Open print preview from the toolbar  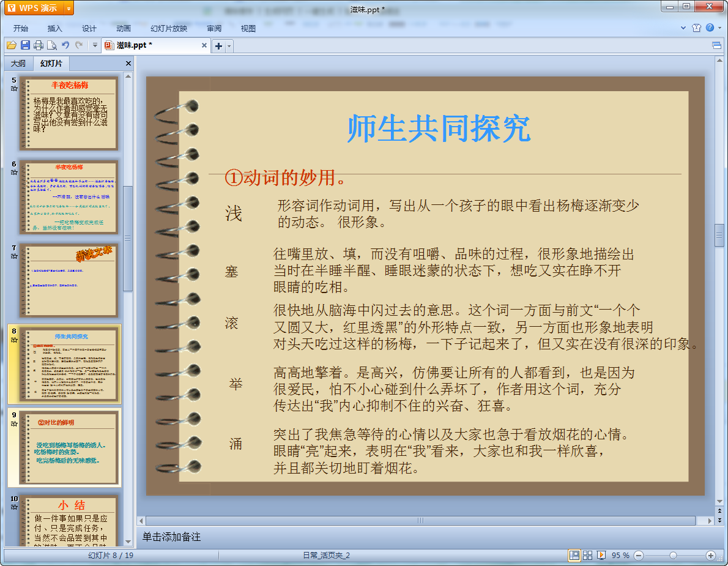[x=52, y=45]
